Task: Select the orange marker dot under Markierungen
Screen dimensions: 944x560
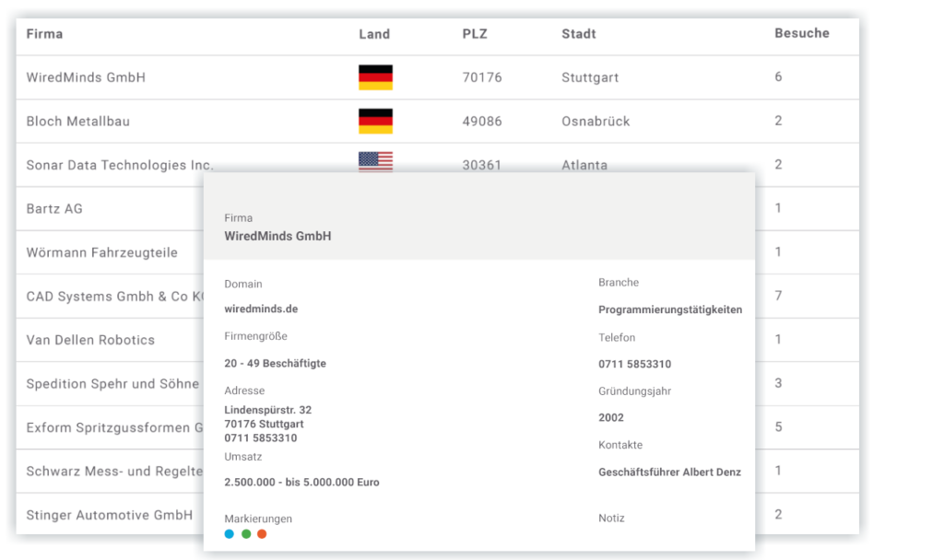Action: click(262, 534)
